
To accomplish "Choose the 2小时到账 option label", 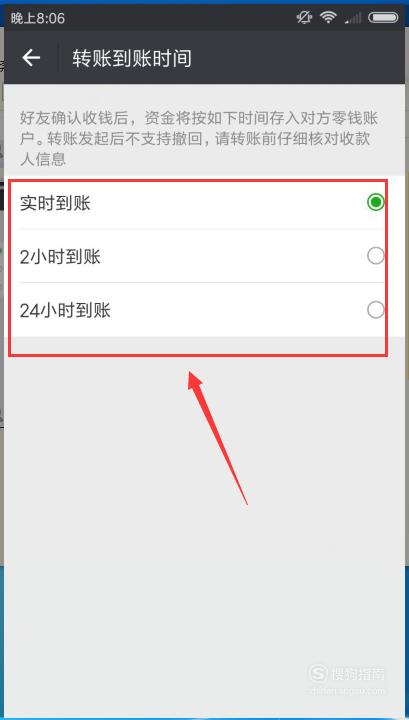I will click(60, 257).
